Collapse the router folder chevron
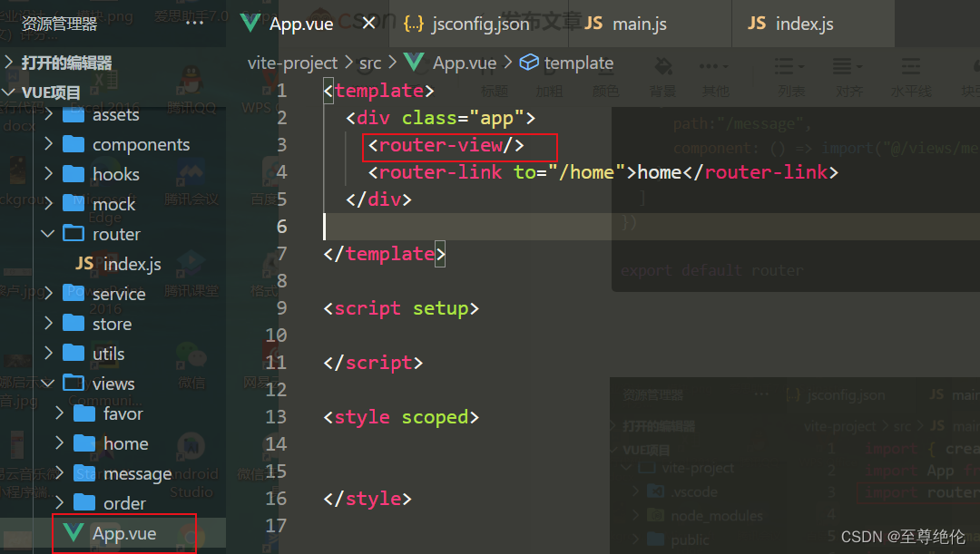The width and height of the screenshot is (980, 554). pos(48,234)
